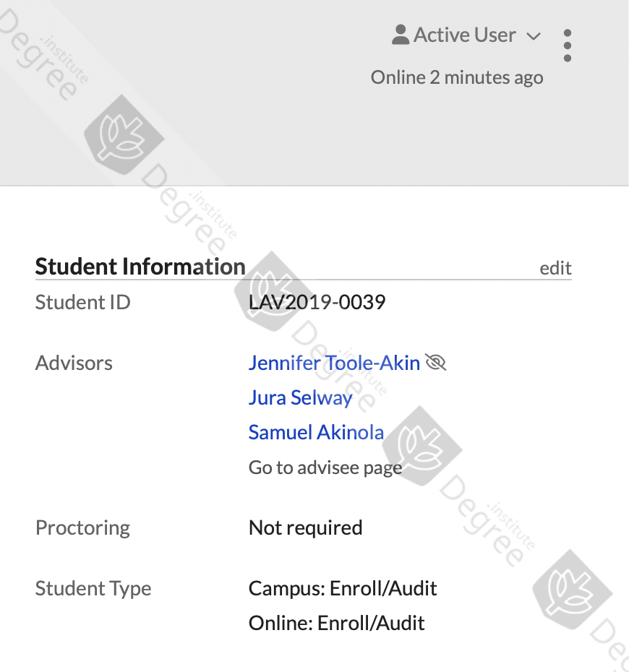629x672 pixels.
Task: Click the Student Type field label
Action: point(93,588)
